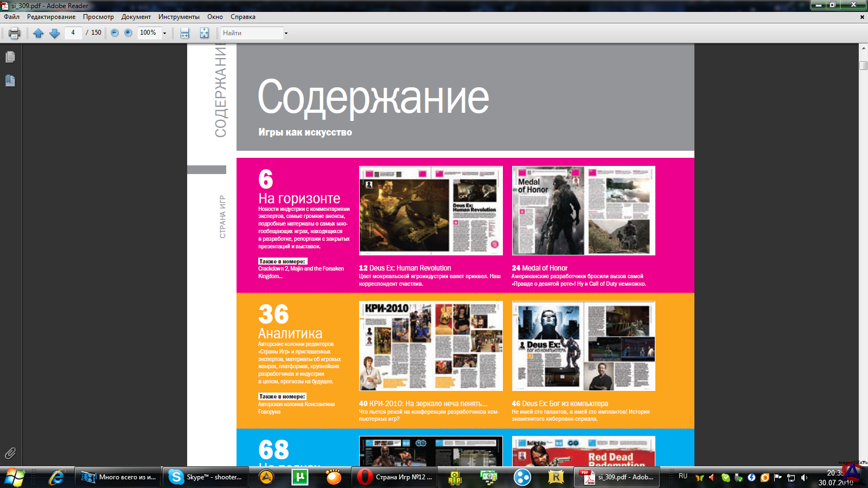
Task: Zoom in using the plus magnifier button
Action: click(x=128, y=33)
